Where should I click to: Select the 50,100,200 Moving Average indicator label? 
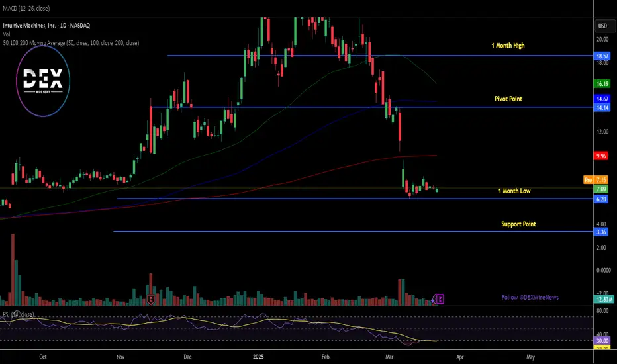(x=71, y=43)
